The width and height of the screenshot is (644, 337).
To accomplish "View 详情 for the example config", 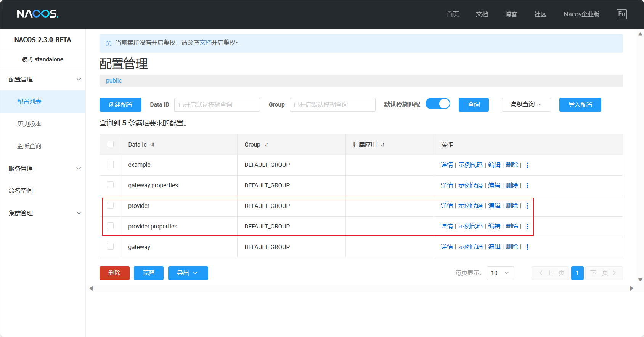I will pos(447,165).
